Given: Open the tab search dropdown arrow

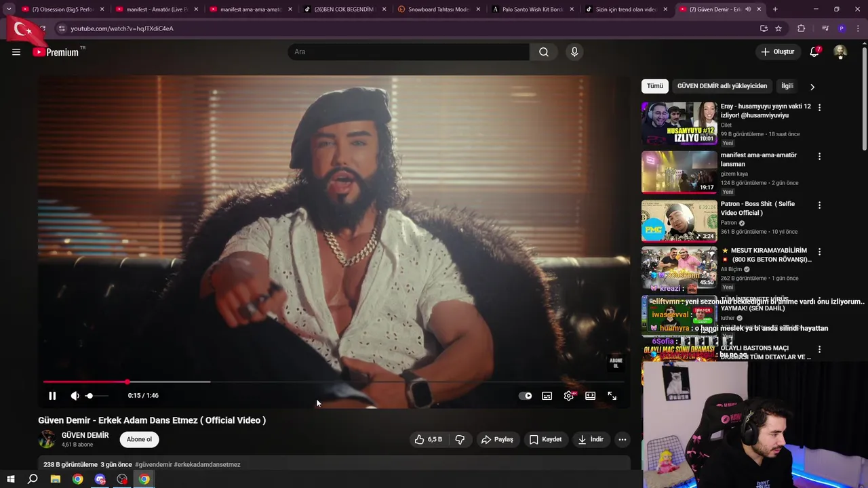Looking at the screenshot, I should [x=9, y=9].
